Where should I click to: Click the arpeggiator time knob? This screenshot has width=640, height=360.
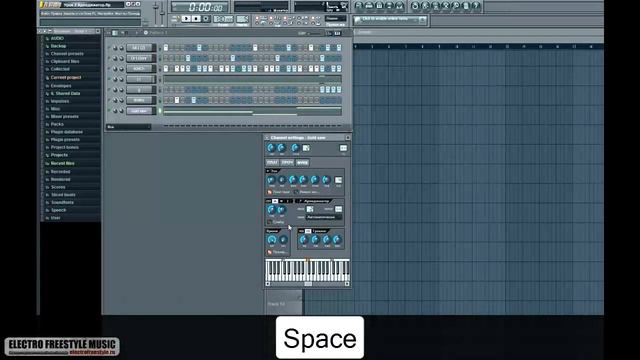(271, 210)
